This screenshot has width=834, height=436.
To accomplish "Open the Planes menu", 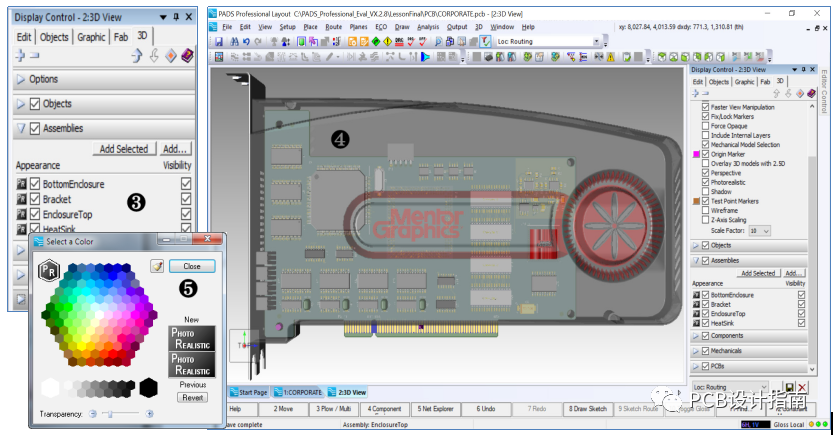I will pos(358,27).
